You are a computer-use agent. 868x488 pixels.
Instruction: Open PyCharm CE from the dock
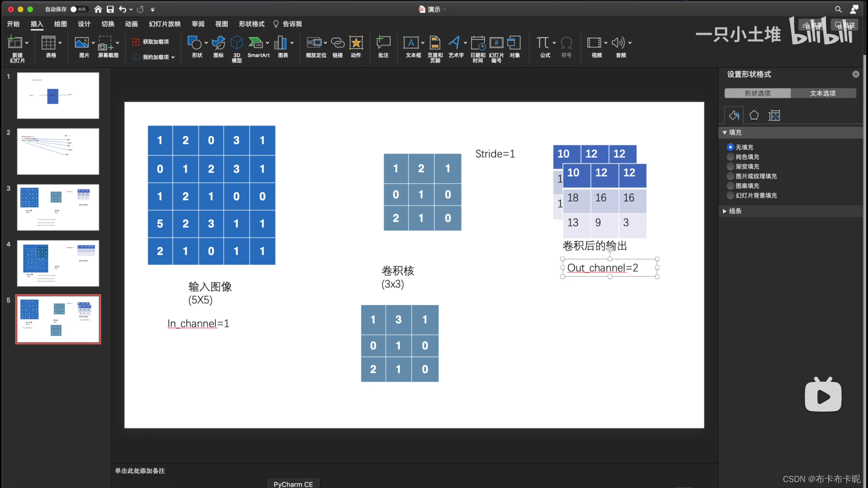293,483
